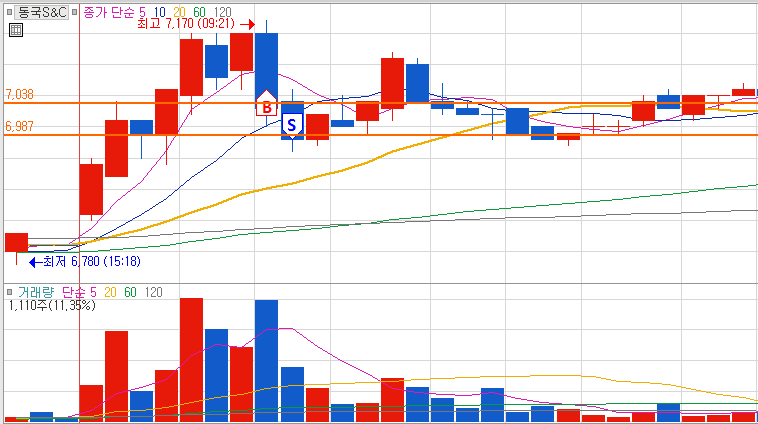Select the 7,038 price level label
This screenshot has width=758, height=424.
tap(19, 94)
